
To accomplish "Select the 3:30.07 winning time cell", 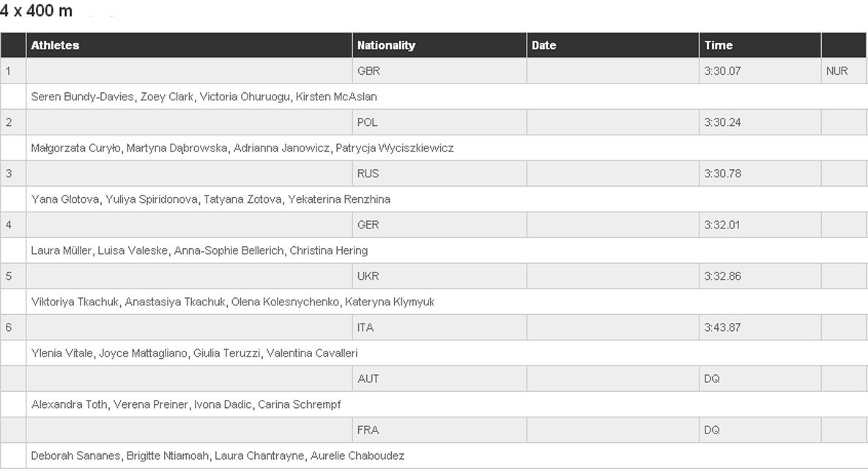I will tap(760, 71).
